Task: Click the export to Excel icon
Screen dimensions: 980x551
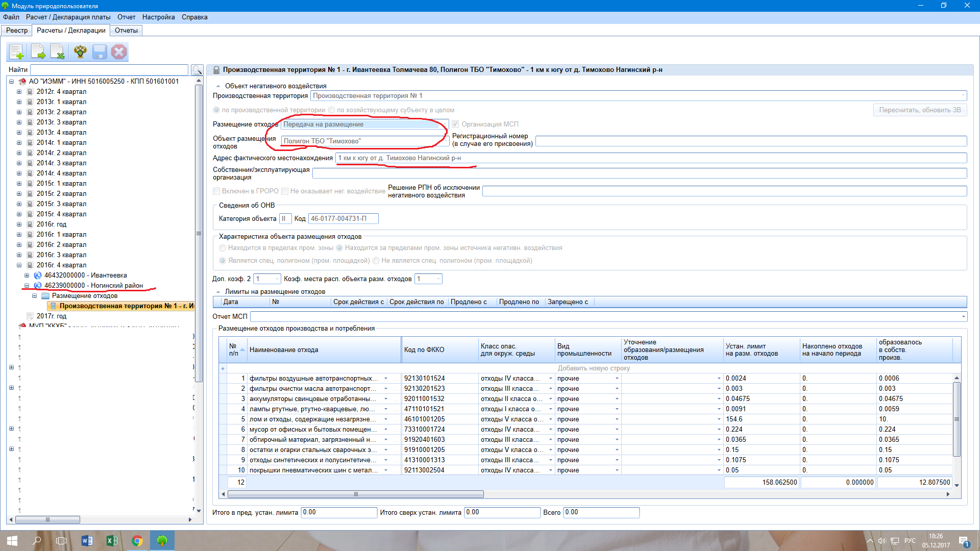Action: point(58,52)
